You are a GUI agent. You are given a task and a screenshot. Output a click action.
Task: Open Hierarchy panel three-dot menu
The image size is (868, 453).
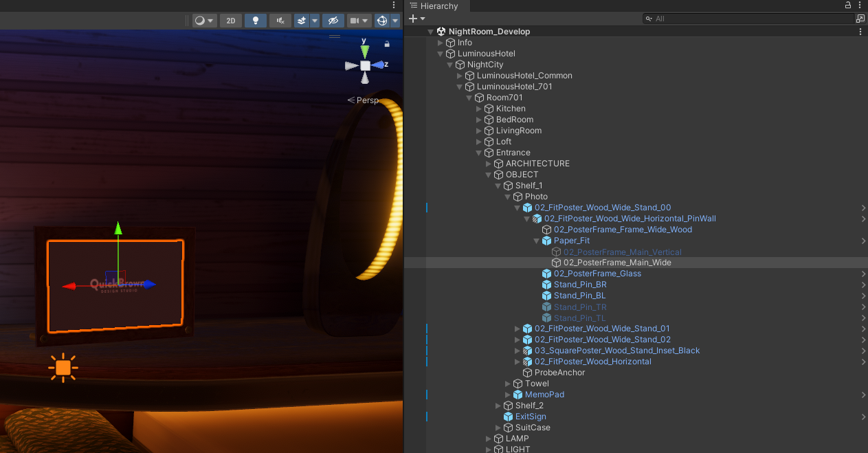(860, 5)
